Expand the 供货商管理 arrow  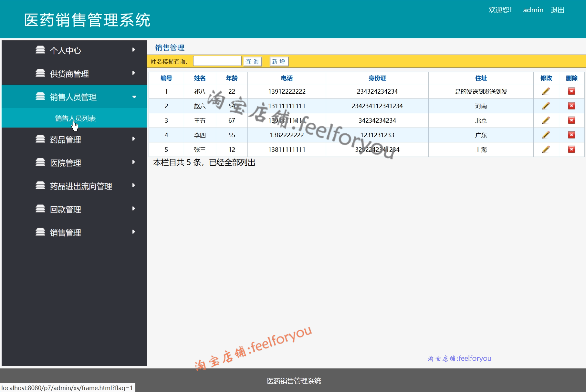click(134, 73)
